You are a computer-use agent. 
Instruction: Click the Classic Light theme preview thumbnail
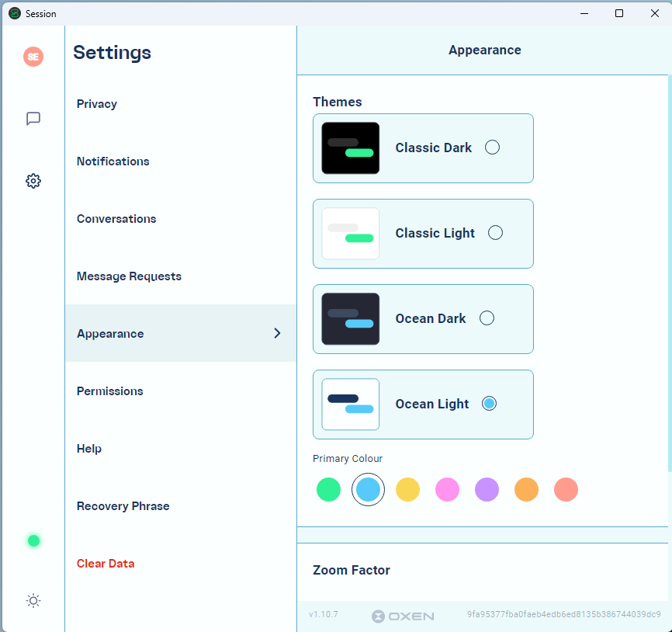[x=350, y=233]
